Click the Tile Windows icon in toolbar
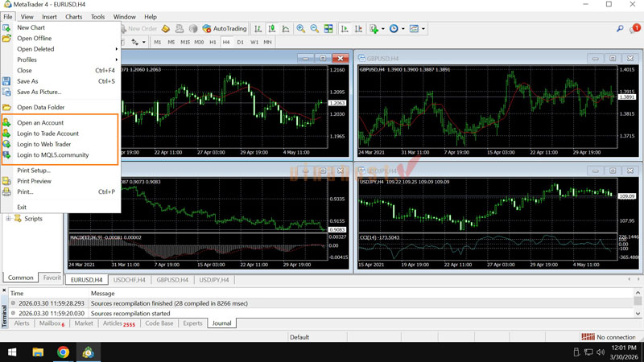The height and width of the screenshot is (362, 644). click(x=328, y=29)
